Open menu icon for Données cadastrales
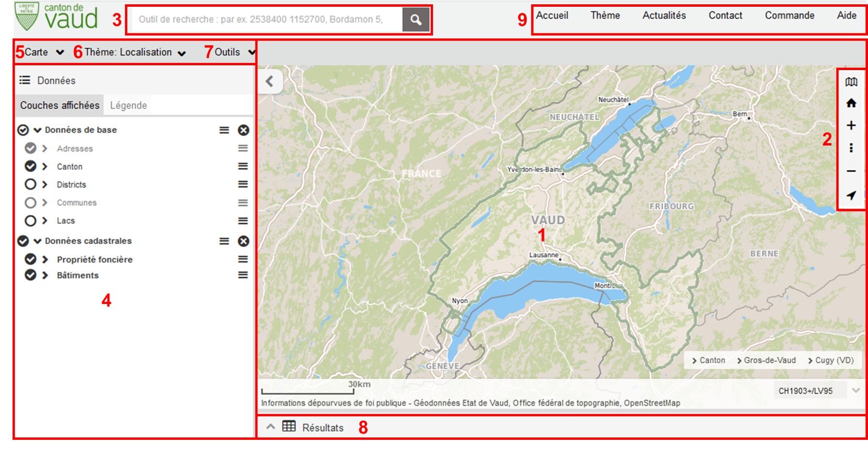The width and height of the screenshot is (868, 449). [224, 241]
